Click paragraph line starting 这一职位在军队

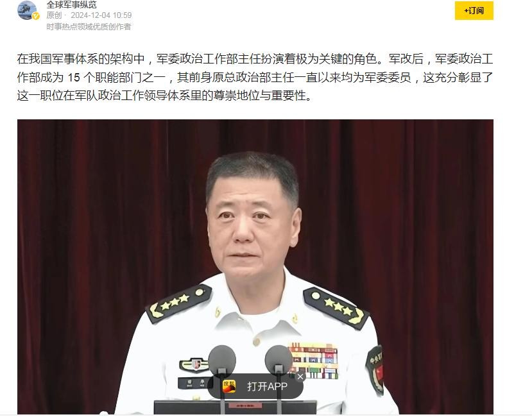[164, 96]
